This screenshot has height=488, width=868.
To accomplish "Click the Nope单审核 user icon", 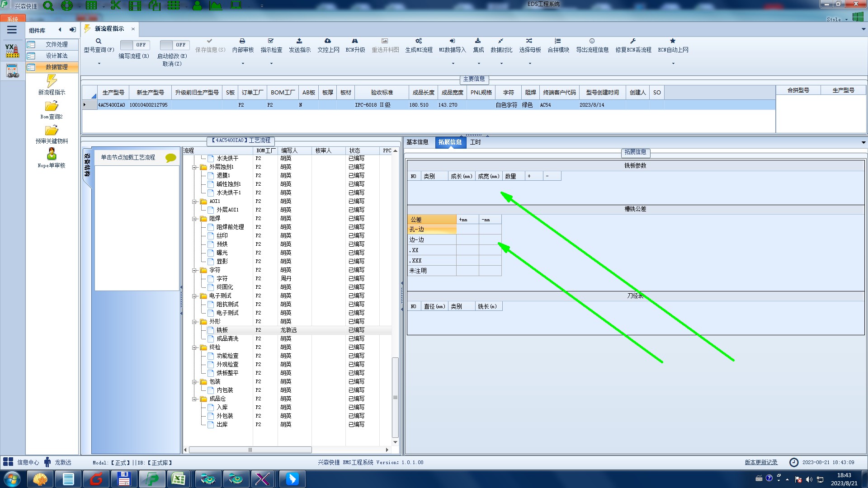I will [x=52, y=155].
